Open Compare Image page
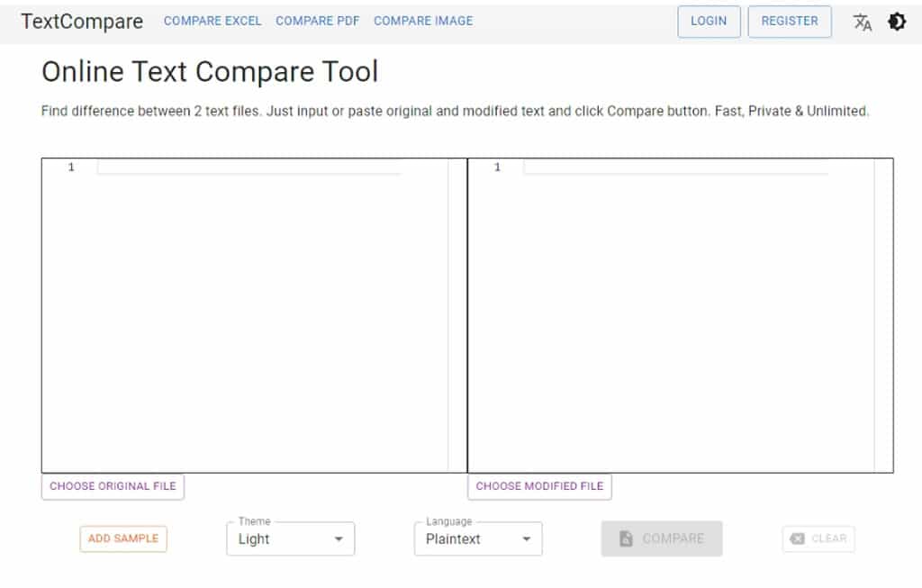The height and width of the screenshot is (588, 922). (423, 22)
